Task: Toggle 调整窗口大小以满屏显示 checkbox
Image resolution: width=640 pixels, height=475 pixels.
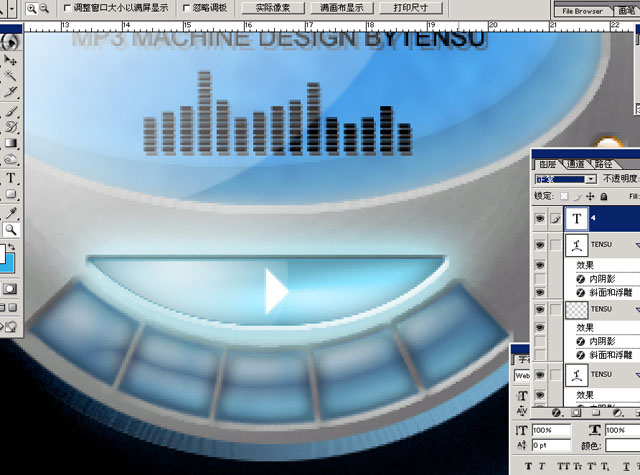Action: coord(67,8)
